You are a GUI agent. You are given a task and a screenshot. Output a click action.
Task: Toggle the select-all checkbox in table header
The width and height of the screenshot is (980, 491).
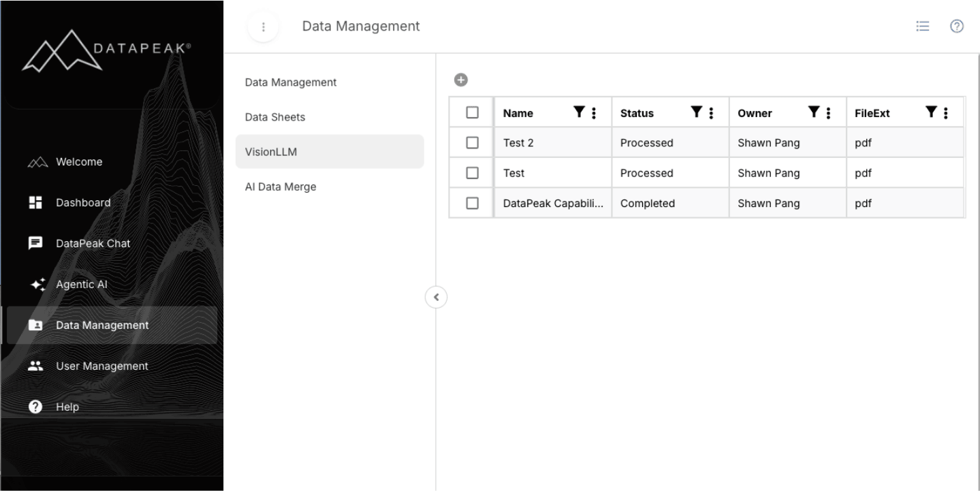pos(472,112)
